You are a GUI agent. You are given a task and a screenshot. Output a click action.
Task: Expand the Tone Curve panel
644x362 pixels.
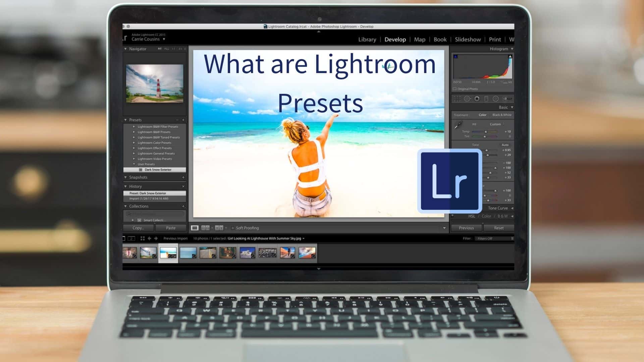[x=512, y=208]
